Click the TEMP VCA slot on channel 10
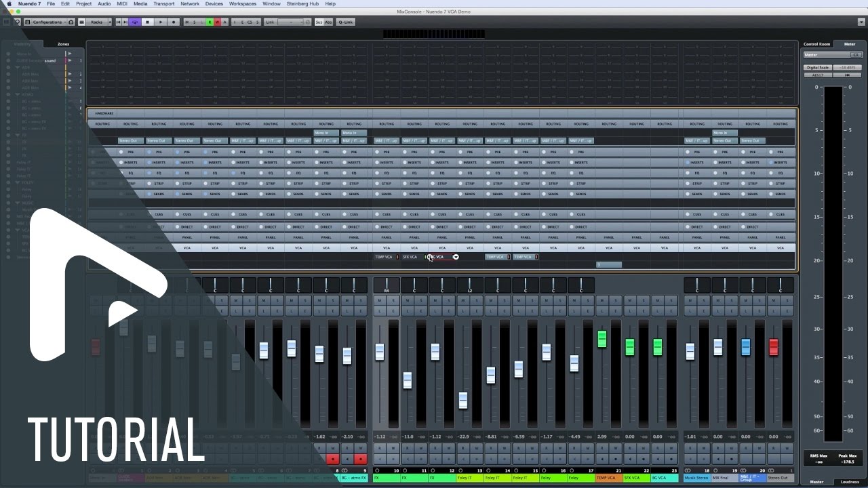The image size is (868, 488). 387,257
